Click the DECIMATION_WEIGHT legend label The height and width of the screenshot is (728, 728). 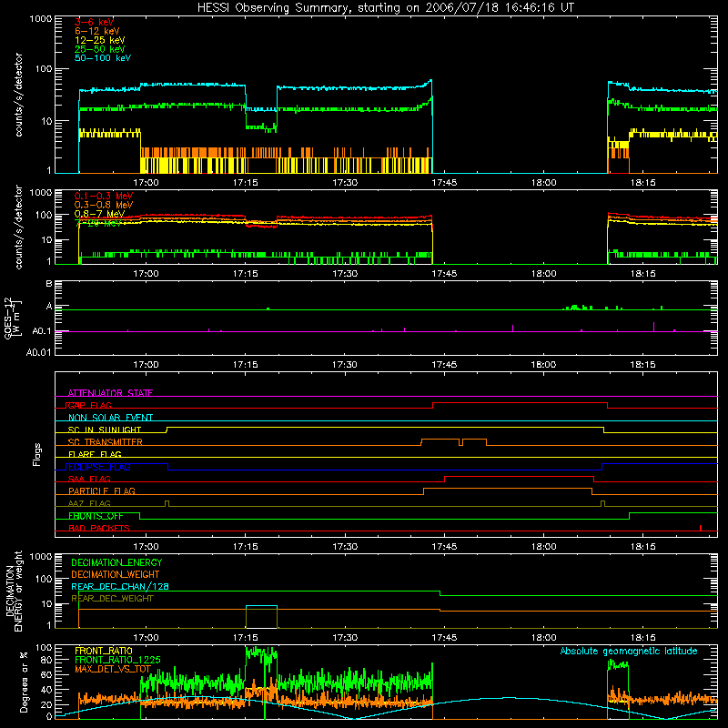coord(116,574)
